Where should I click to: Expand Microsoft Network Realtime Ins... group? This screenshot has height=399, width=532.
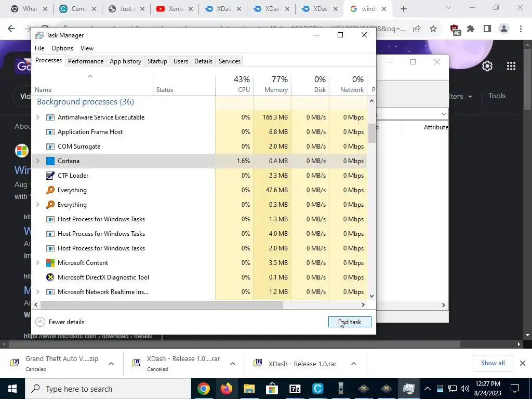coord(37,292)
